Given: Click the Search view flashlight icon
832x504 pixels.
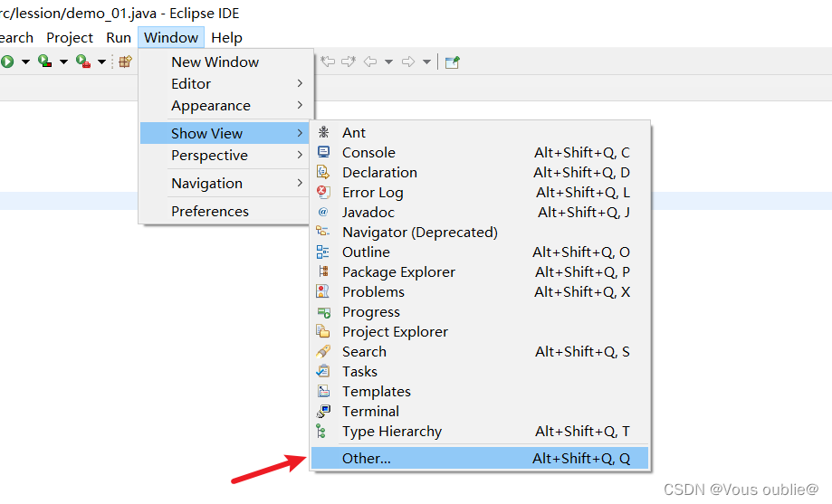Looking at the screenshot, I should pos(323,352).
